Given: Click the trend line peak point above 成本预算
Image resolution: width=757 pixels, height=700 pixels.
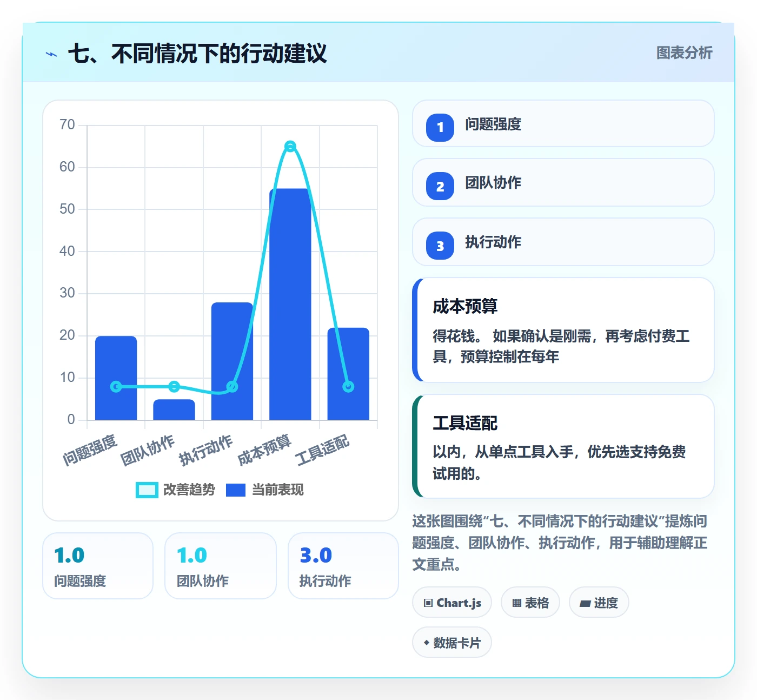Looking at the screenshot, I should (290, 146).
